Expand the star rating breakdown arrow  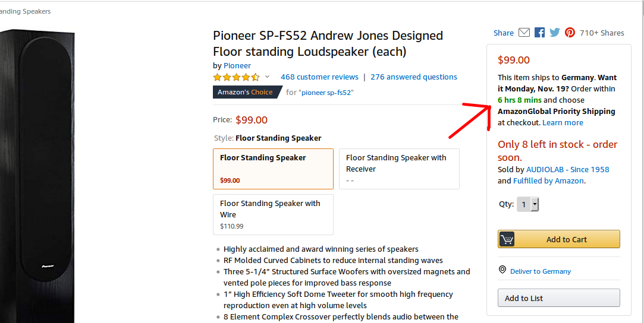click(x=267, y=77)
